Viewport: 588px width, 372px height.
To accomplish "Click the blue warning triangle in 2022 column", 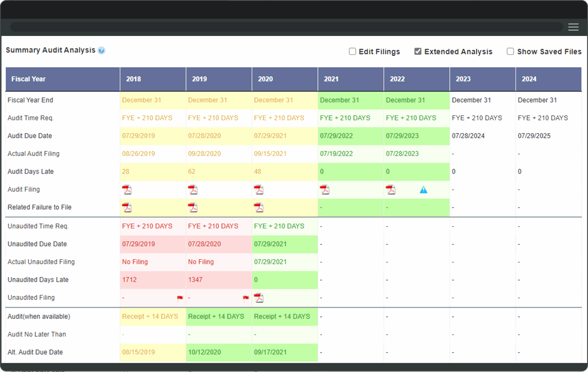I will (423, 190).
